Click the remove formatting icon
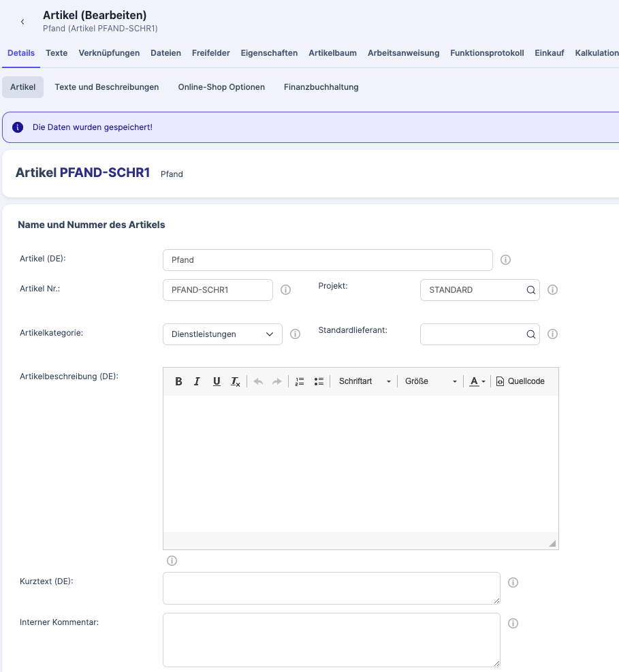Image resolution: width=619 pixels, height=672 pixels. coord(236,381)
